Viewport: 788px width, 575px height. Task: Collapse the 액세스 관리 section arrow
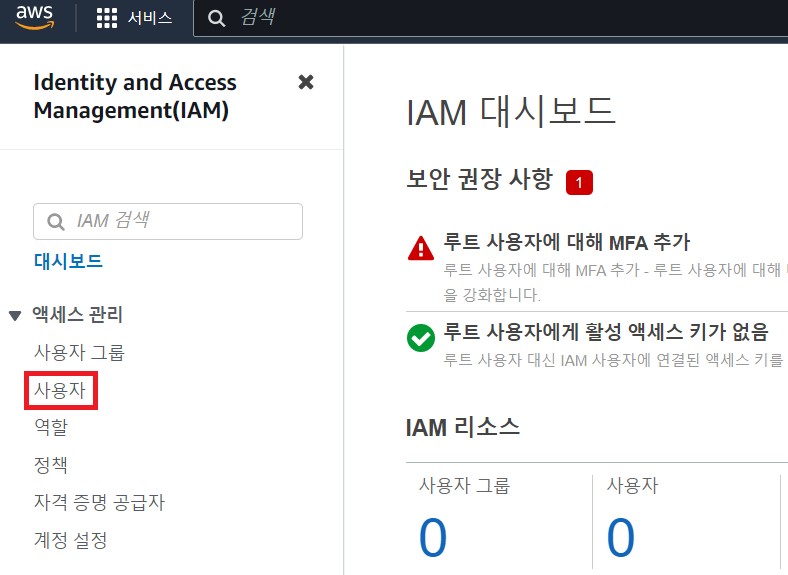[x=15, y=316]
